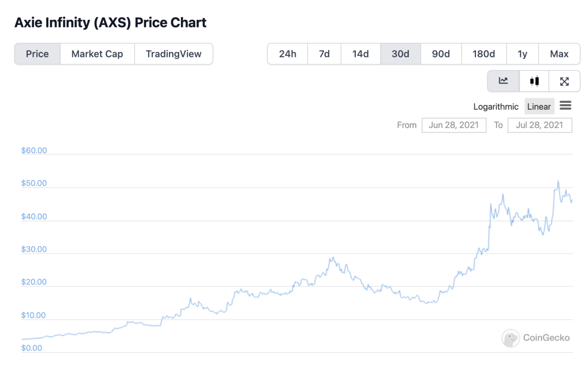Click the $40.00 axis label
This screenshot has width=588, height=365.
click(x=34, y=216)
